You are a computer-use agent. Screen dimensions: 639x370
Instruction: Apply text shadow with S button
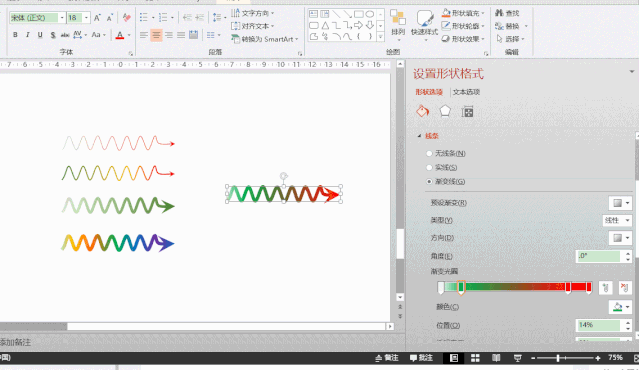coord(53,35)
